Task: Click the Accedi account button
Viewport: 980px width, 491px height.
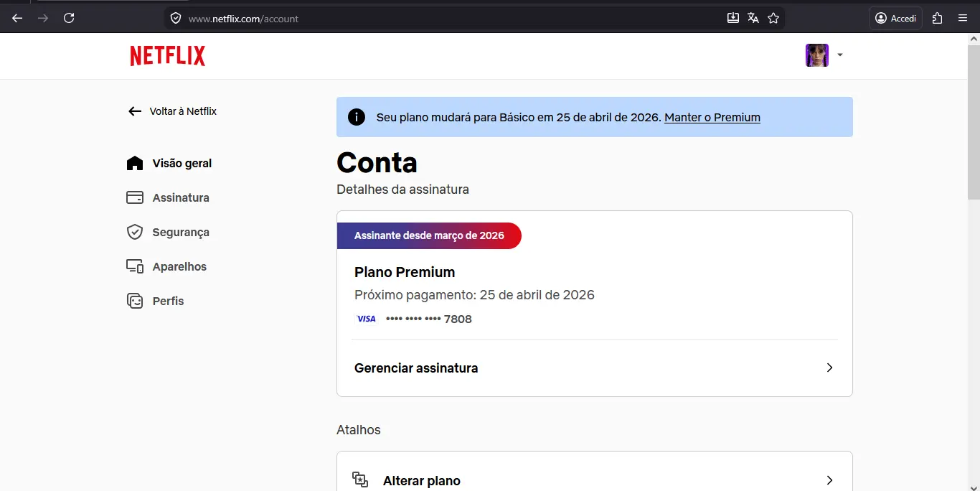Action: pos(895,18)
